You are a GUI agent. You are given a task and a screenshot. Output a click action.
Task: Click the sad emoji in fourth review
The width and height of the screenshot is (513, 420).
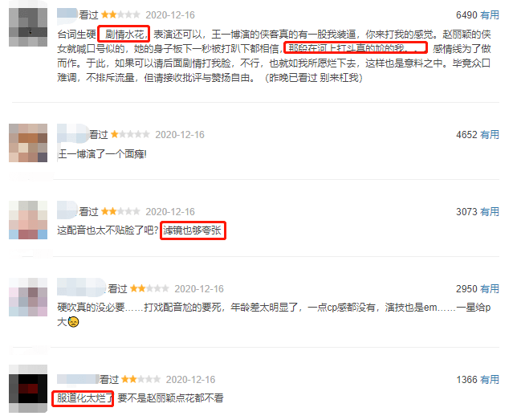[74, 322]
